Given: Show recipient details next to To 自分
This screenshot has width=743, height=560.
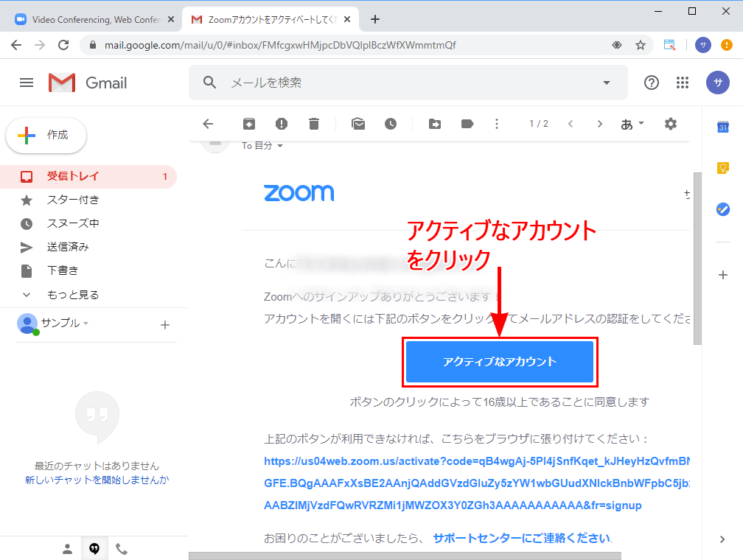Looking at the screenshot, I should tap(280, 146).
